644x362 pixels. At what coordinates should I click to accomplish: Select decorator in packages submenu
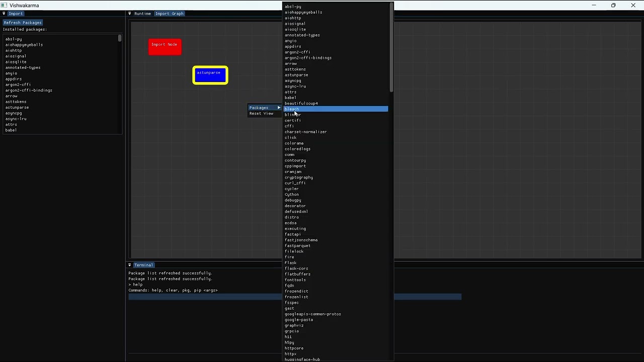[x=336, y=206]
